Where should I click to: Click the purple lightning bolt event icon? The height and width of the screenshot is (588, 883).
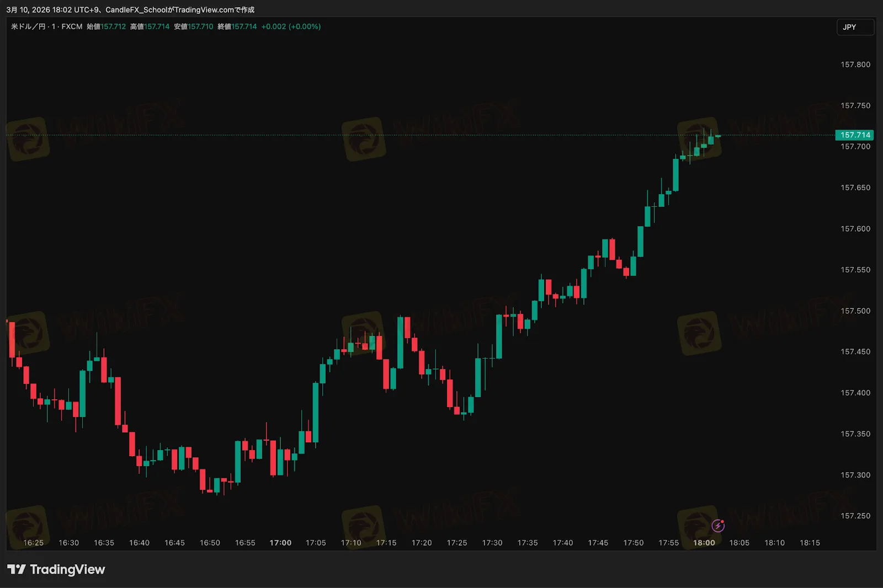pos(717,526)
